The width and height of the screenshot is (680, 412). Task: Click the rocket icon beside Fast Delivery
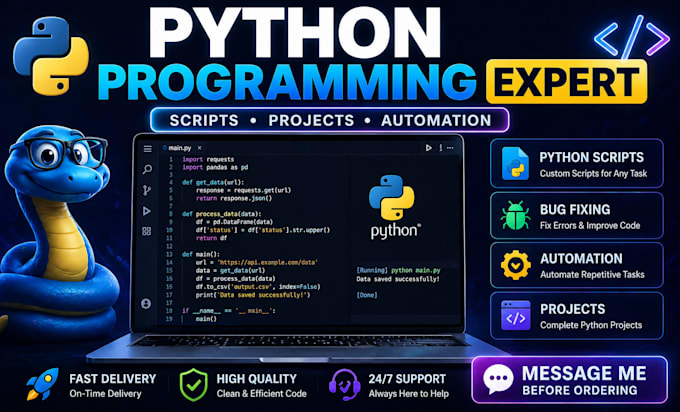click(42, 384)
